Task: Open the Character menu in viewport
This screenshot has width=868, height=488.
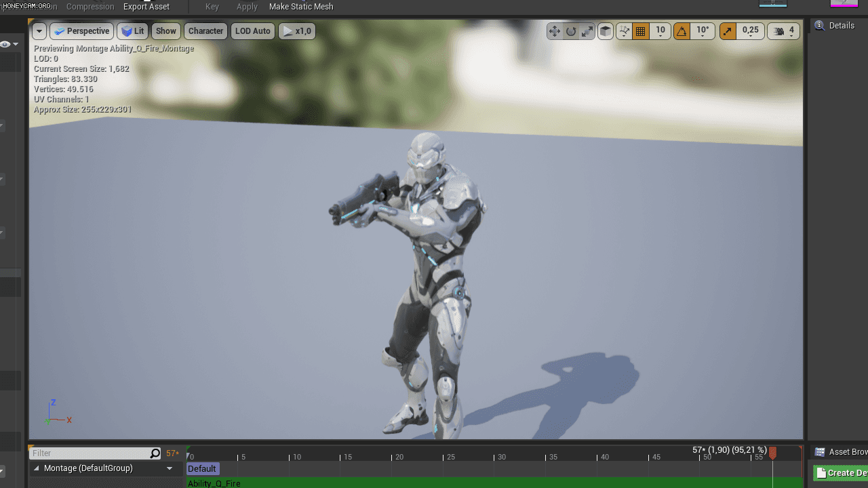Action: 205,31
